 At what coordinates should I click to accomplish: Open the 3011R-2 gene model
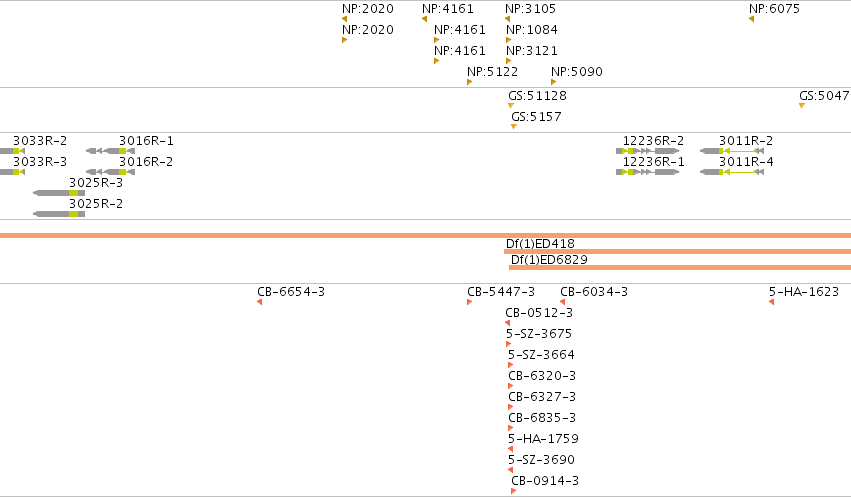coord(732,151)
